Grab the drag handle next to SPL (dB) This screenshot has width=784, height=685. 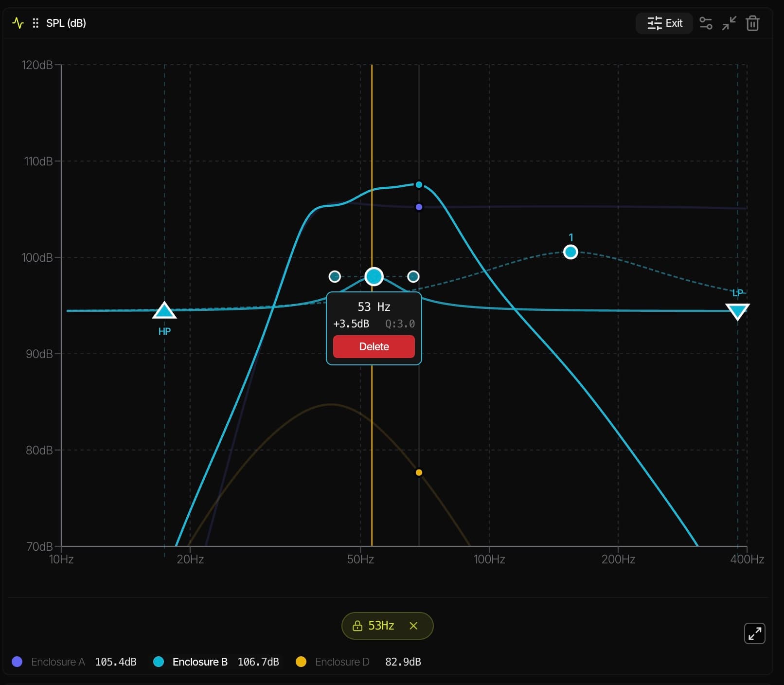35,22
